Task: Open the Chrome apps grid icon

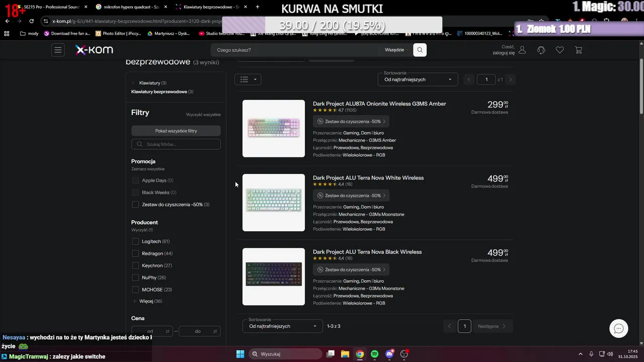Action: coord(7,34)
